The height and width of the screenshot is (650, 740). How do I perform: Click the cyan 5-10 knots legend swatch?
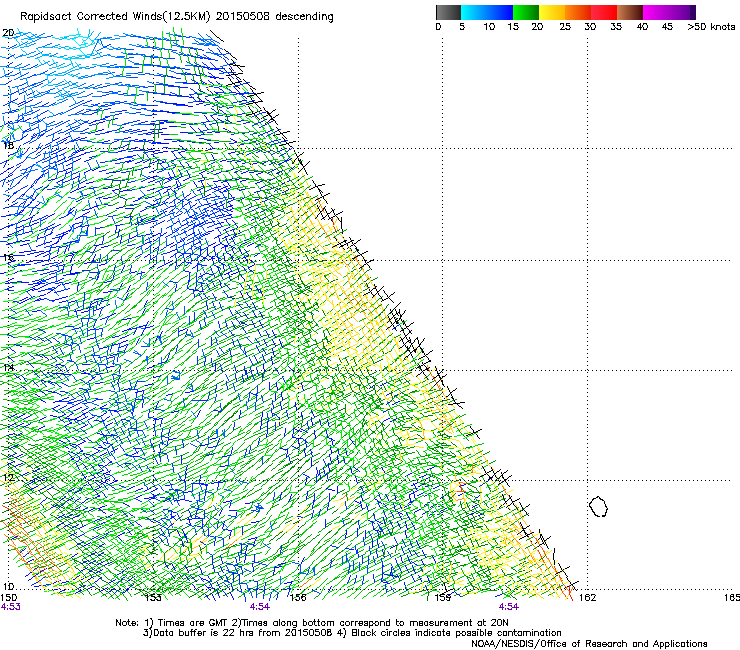coord(474,12)
